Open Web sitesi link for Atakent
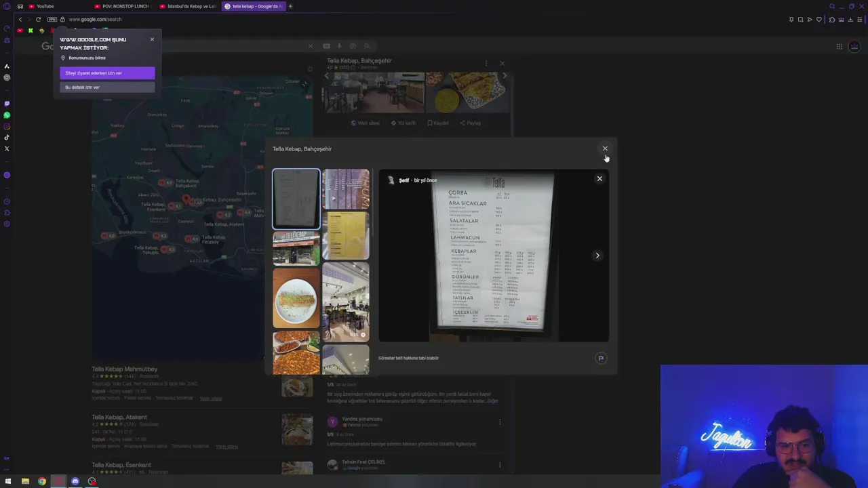The image size is (868, 488). 227,447
